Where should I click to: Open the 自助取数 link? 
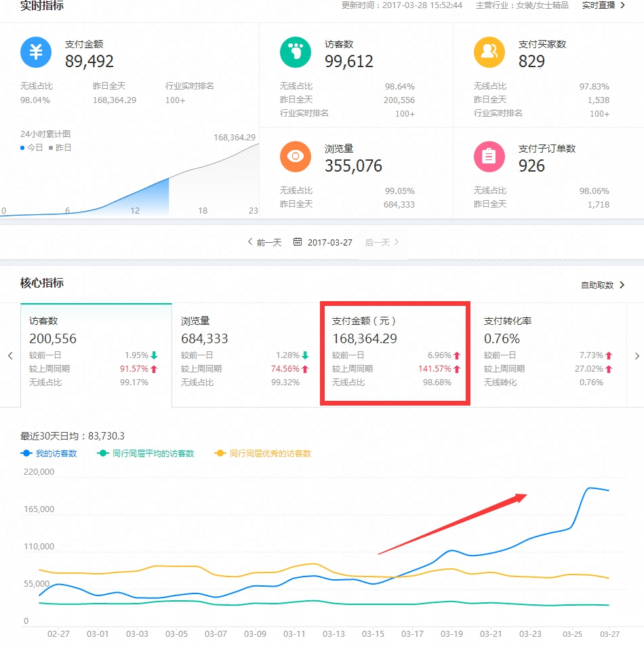pyautogui.click(x=597, y=285)
